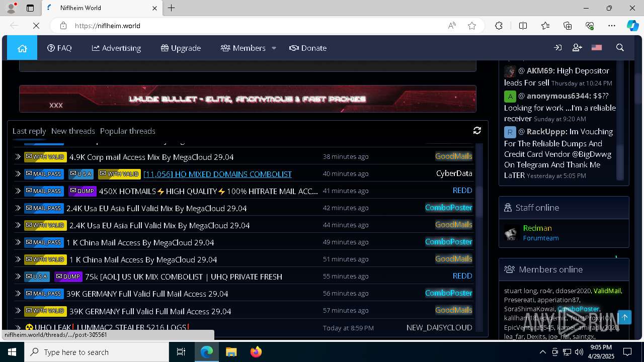644x362 pixels.
Task: Show hidden system tray icons
Action: (x=542, y=352)
